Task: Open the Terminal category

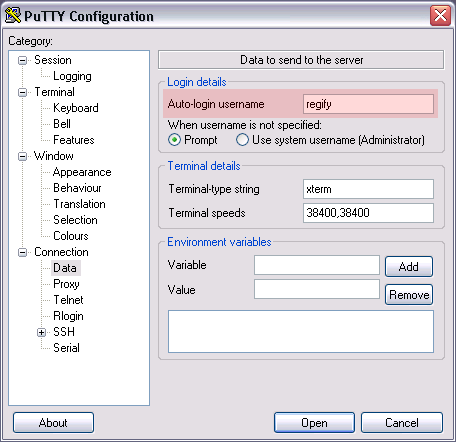Action: click(x=55, y=92)
